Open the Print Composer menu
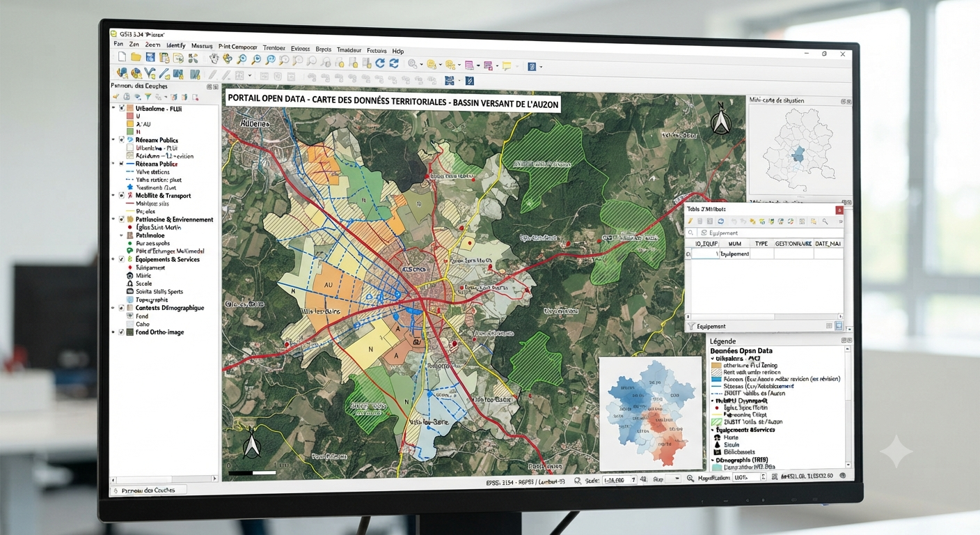This screenshot has width=980, height=535. [x=238, y=47]
